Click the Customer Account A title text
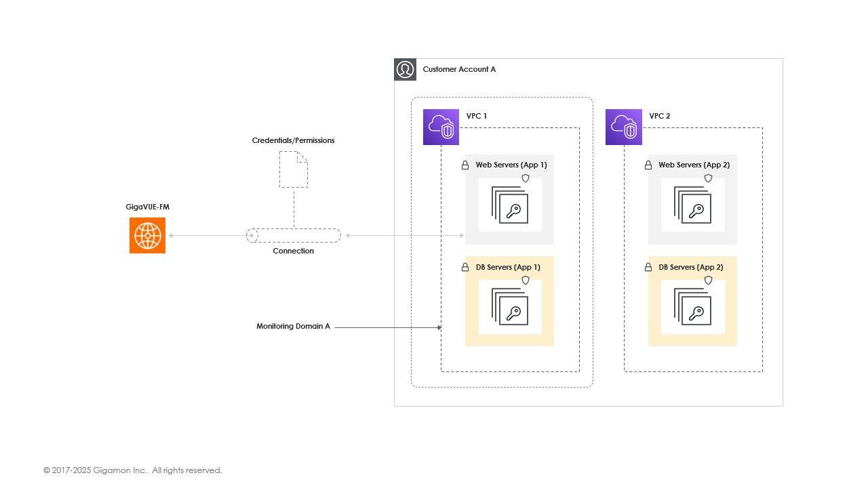The image size is (868, 488). 459,70
